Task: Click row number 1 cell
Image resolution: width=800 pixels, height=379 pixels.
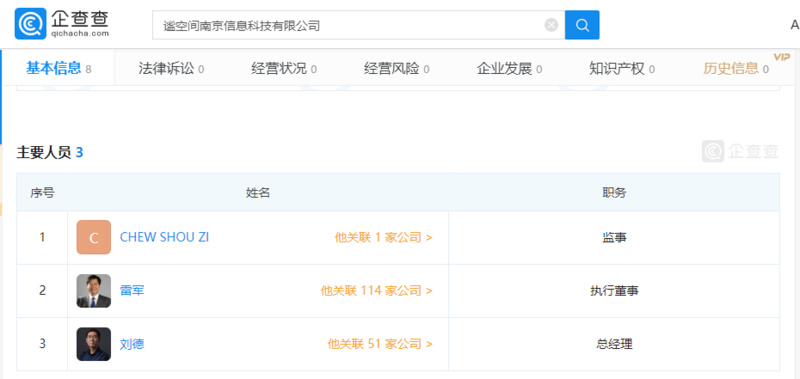Action: click(x=42, y=237)
